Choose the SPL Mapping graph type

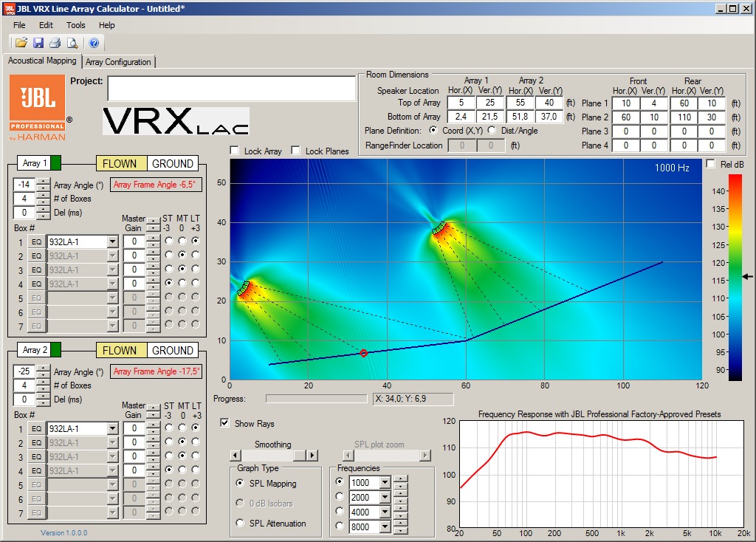[240, 483]
